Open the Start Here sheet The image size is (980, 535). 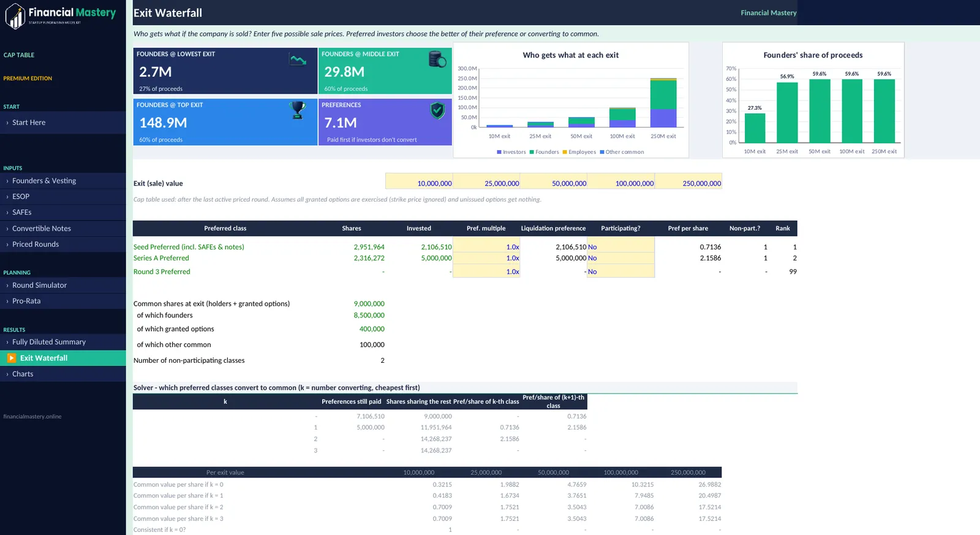click(x=63, y=123)
